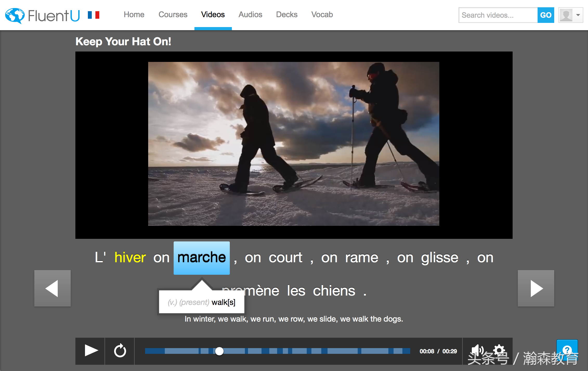Click the replay loop icon
This screenshot has width=588, height=371.
[120, 351]
